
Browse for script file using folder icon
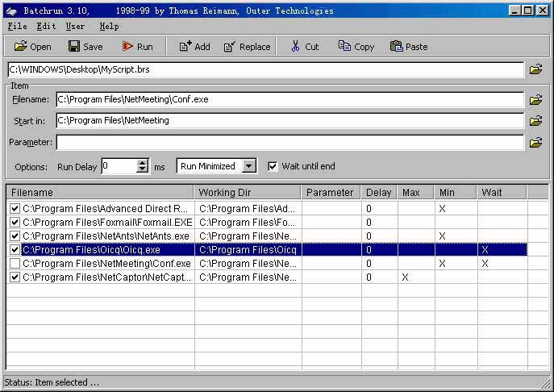click(535, 70)
